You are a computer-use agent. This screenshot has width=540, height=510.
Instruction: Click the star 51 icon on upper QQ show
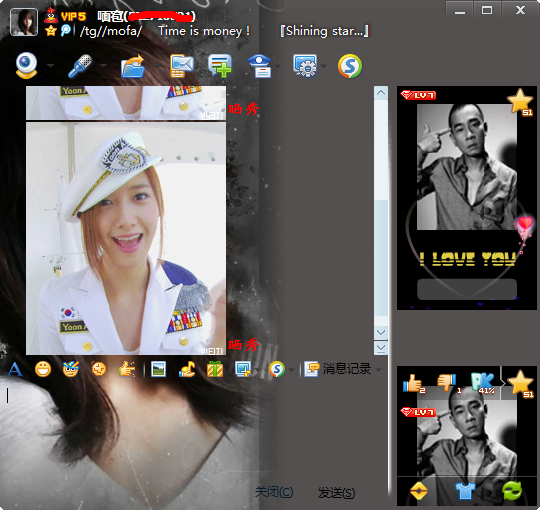point(520,102)
